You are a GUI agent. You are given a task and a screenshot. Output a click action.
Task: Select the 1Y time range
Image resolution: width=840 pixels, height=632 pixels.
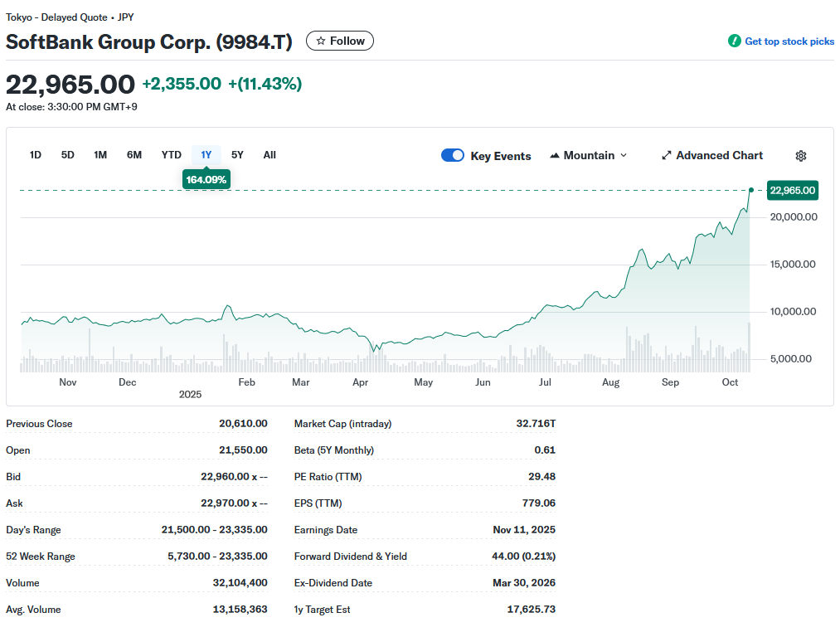(206, 155)
